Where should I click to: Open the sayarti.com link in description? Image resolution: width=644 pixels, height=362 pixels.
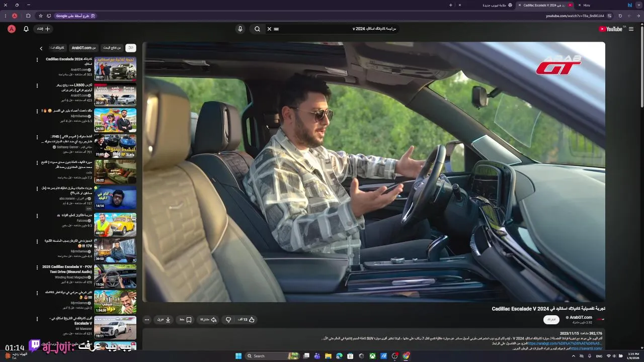(x=586, y=348)
